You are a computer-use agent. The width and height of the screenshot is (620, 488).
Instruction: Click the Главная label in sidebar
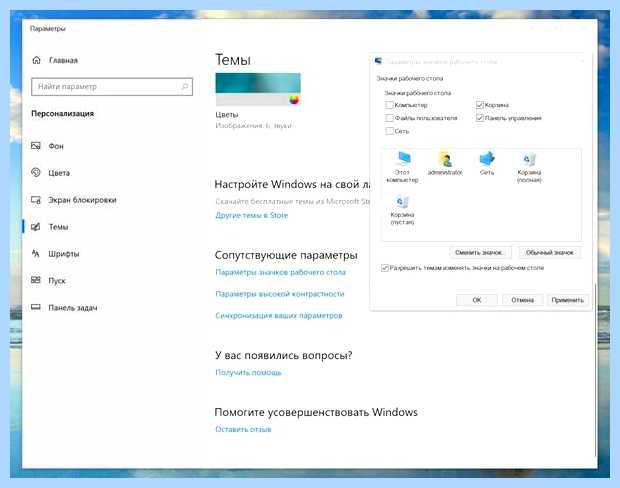(x=63, y=60)
